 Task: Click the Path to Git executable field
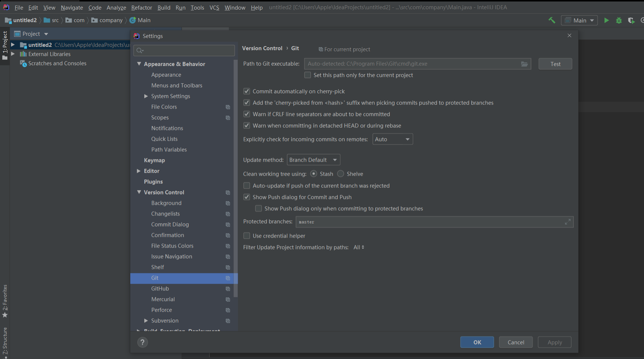(417, 64)
